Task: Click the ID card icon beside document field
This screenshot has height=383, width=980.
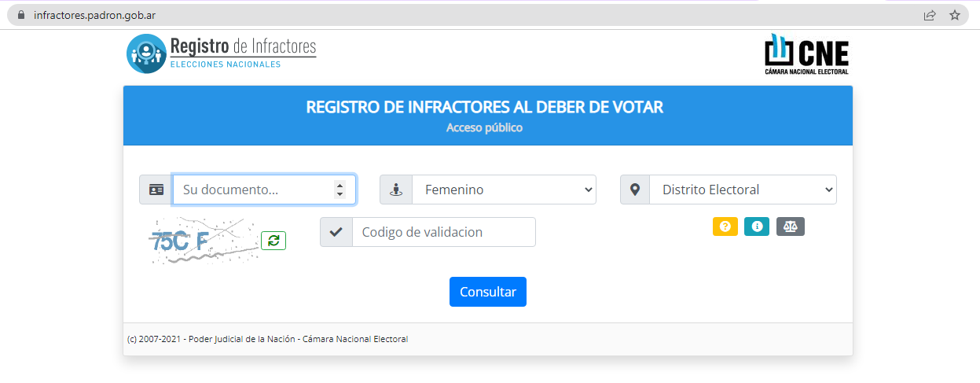Action: point(156,190)
